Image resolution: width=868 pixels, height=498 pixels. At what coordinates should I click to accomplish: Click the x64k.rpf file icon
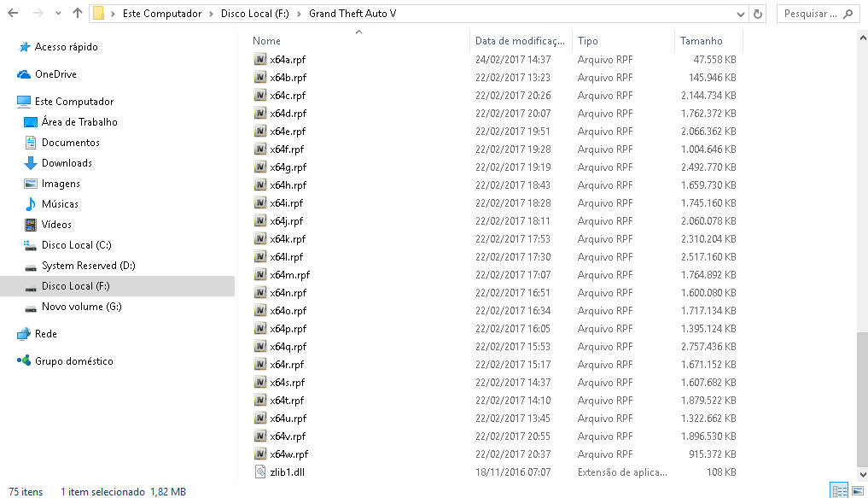260,239
